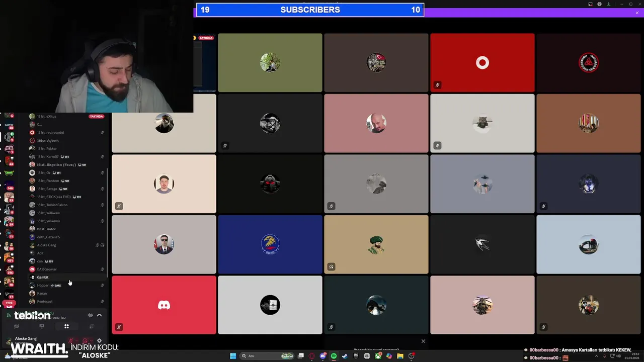Turn on the camera in voice panel
Screen dimensions: 644x362
[17, 326]
